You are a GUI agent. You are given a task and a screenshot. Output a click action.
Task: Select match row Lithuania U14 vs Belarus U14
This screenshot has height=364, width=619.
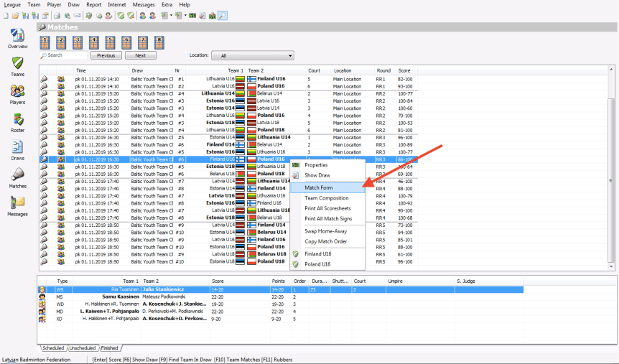pyautogui.click(x=228, y=93)
